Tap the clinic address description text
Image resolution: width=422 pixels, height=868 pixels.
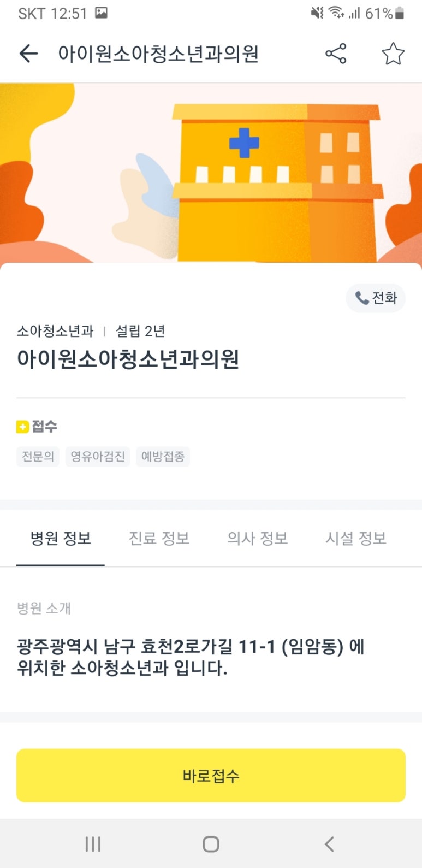pyautogui.click(x=191, y=657)
